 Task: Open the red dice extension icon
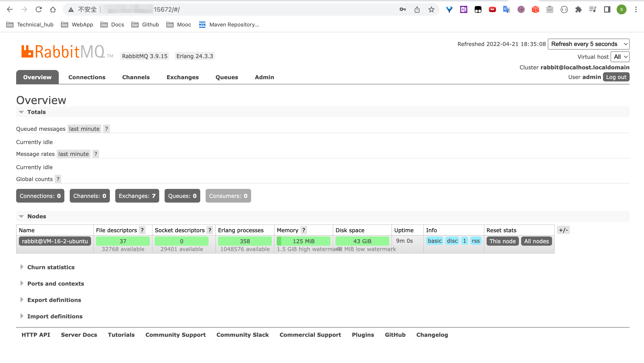click(x=535, y=9)
